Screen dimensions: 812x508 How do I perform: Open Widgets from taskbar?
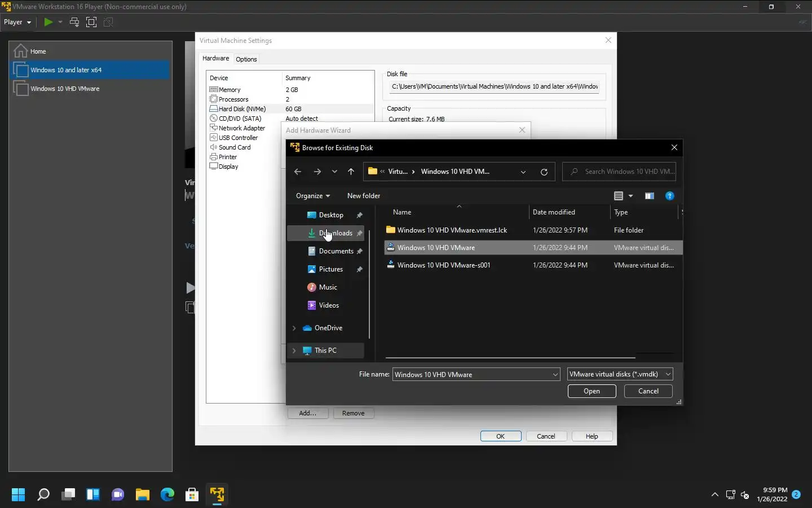[x=93, y=495]
